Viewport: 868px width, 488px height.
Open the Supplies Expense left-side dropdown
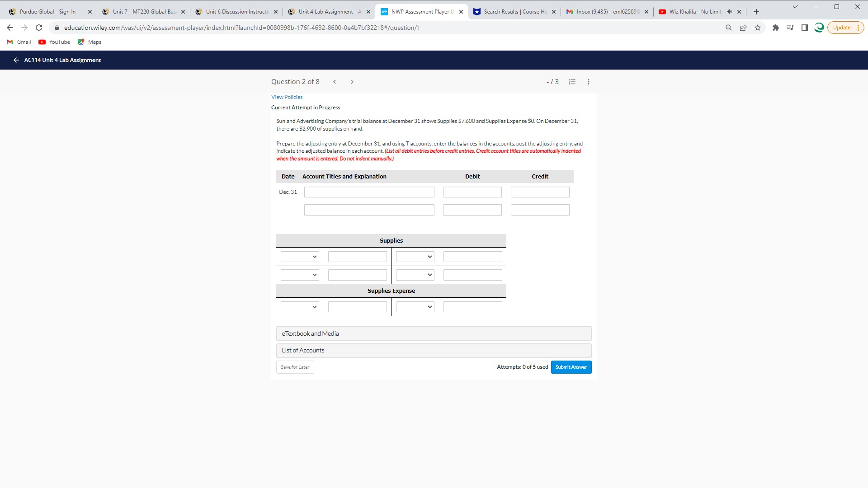tap(300, 307)
